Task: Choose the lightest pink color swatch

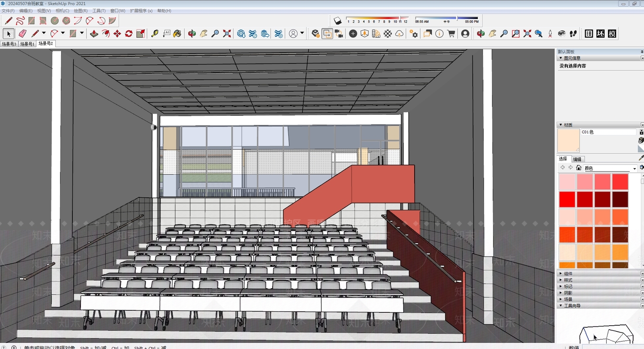Action: pyautogui.click(x=567, y=182)
